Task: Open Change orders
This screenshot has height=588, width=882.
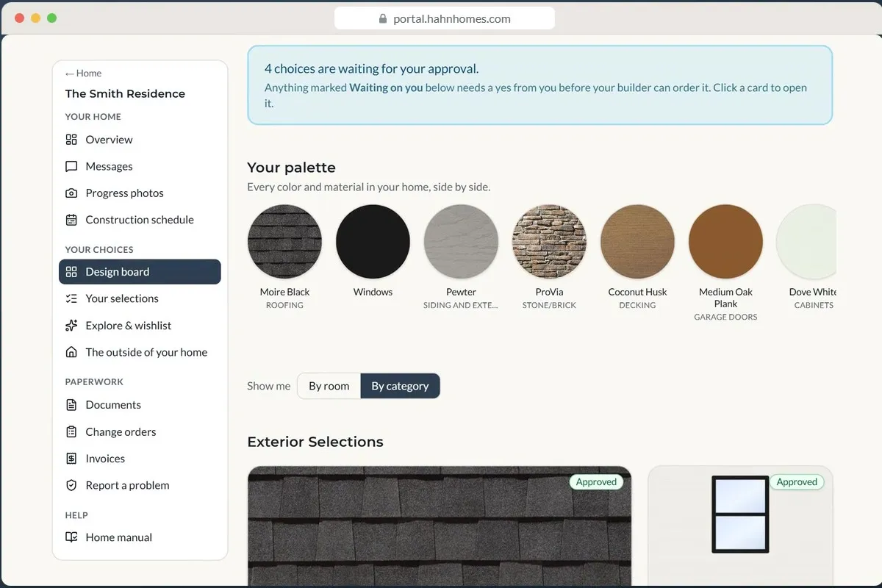Action: pos(140,432)
